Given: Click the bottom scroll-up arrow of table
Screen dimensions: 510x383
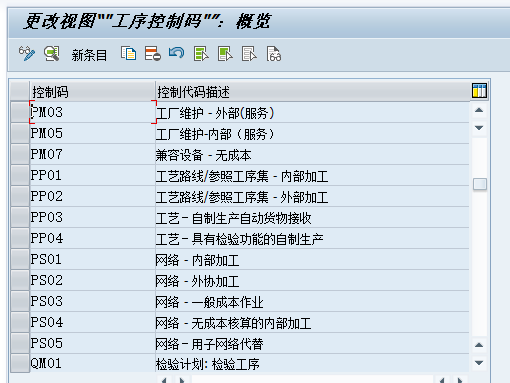Looking at the screenshot, I should click(479, 345).
